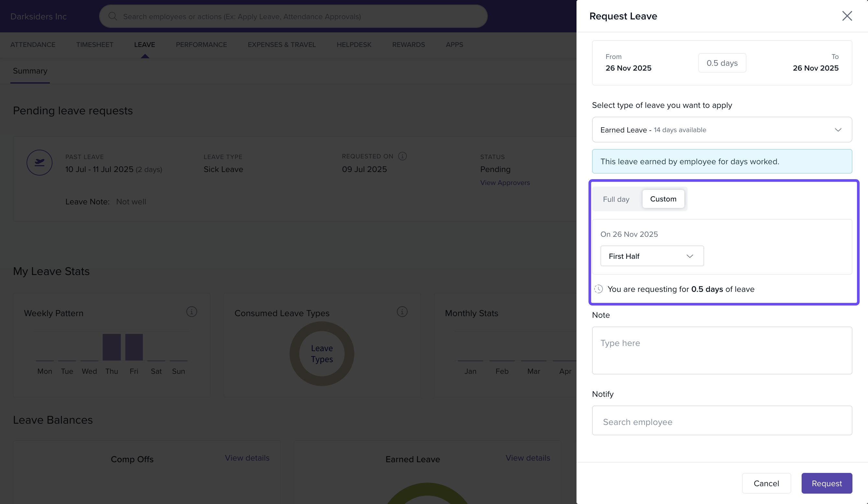Go to Expenses & Travel tab
Image resolution: width=868 pixels, height=504 pixels.
[x=281, y=45]
